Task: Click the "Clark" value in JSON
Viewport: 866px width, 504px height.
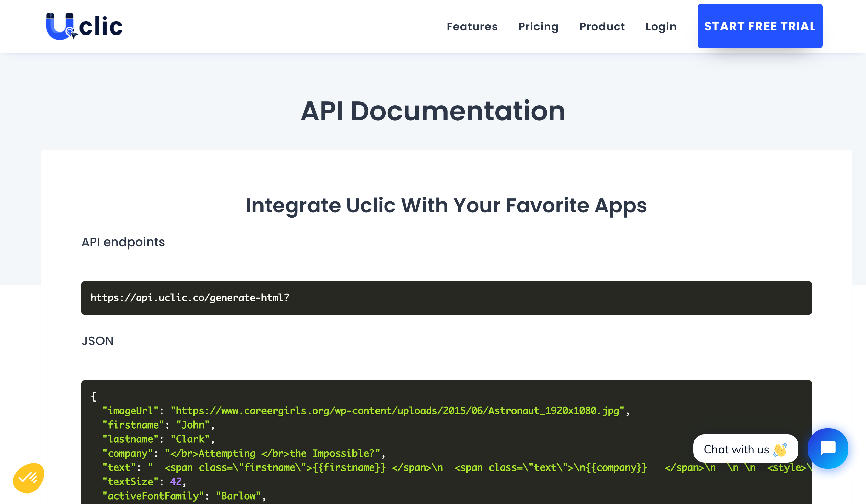Action: (190, 439)
